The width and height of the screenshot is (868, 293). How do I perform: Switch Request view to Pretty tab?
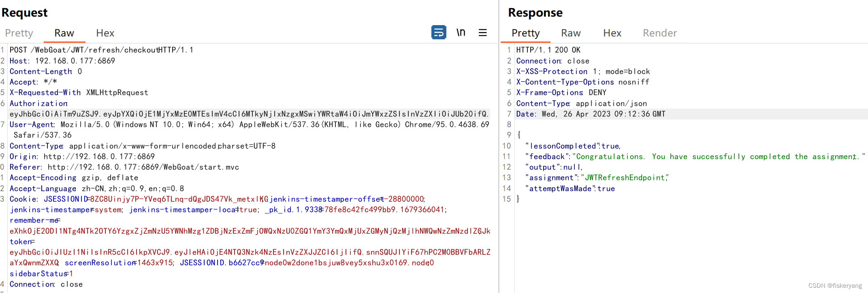[19, 33]
